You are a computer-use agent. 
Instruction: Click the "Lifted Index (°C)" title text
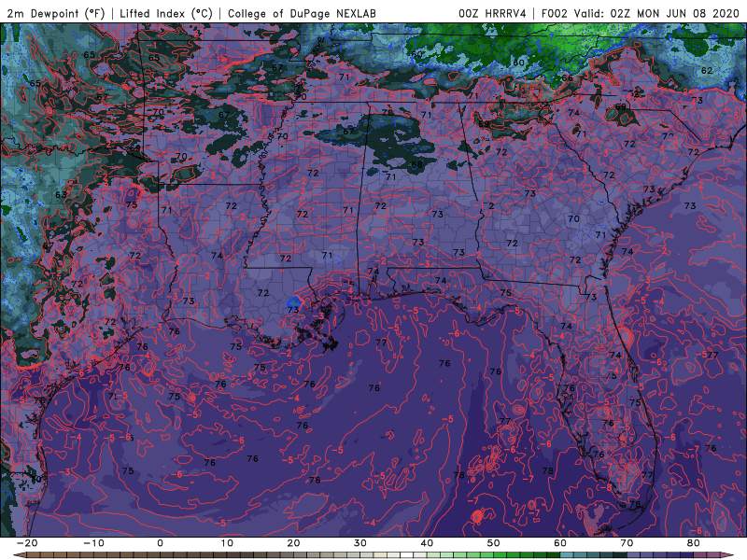166,13
